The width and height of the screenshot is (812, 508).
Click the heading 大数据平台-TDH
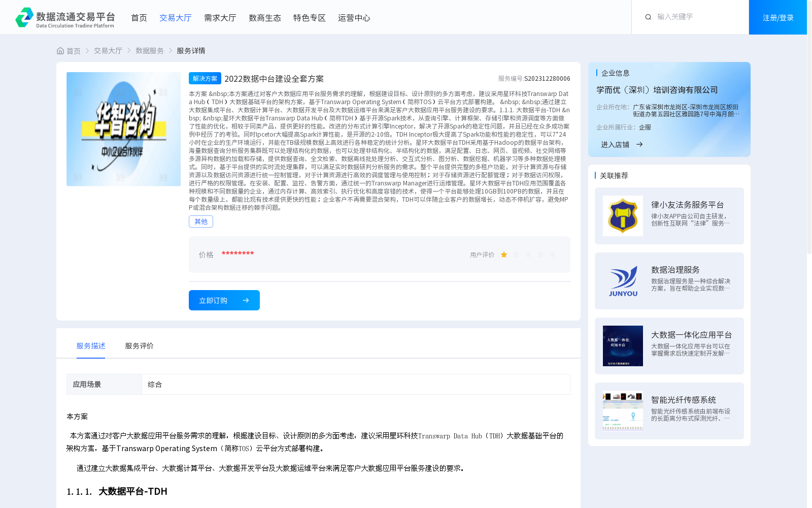(133, 491)
